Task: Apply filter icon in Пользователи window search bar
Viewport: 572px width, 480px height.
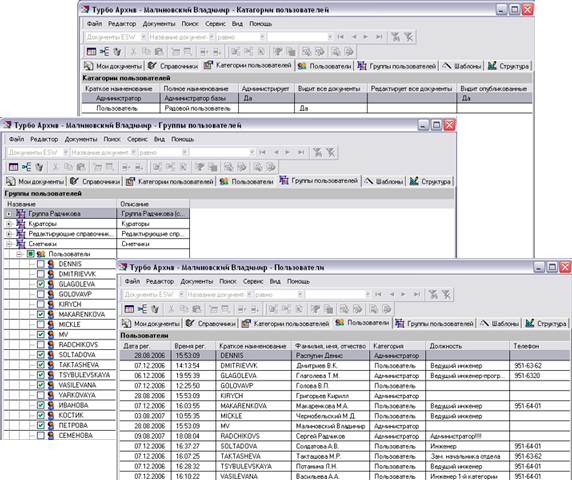Action: [433, 294]
